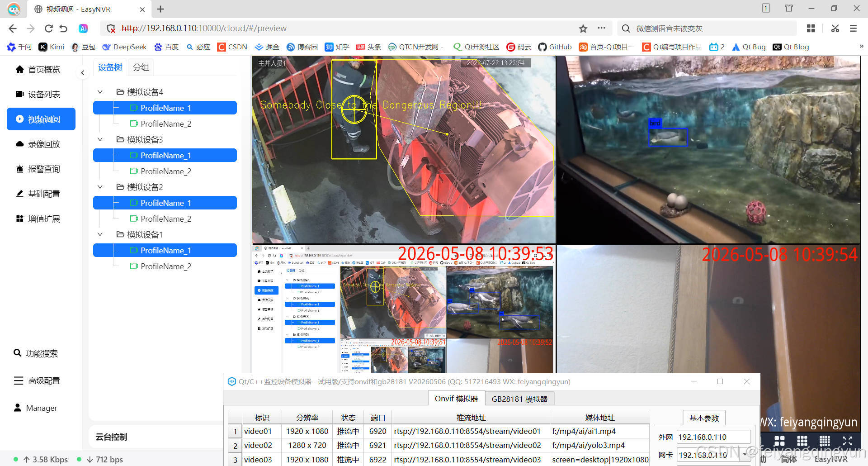The image size is (868, 466).
Task: Open the GitHub bookmark
Action: pyautogui.click(x=555, y=47)
